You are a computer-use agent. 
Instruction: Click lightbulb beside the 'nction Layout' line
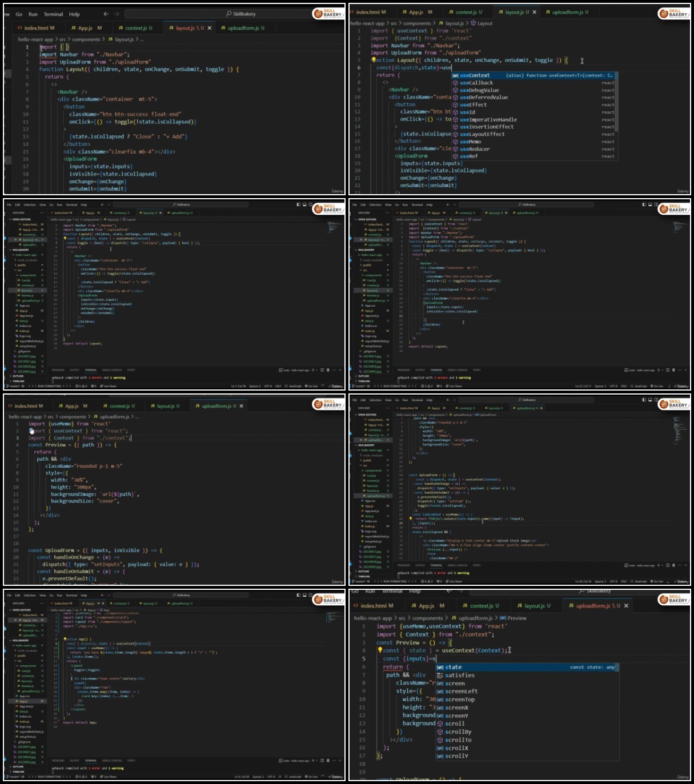pos(374,59)
